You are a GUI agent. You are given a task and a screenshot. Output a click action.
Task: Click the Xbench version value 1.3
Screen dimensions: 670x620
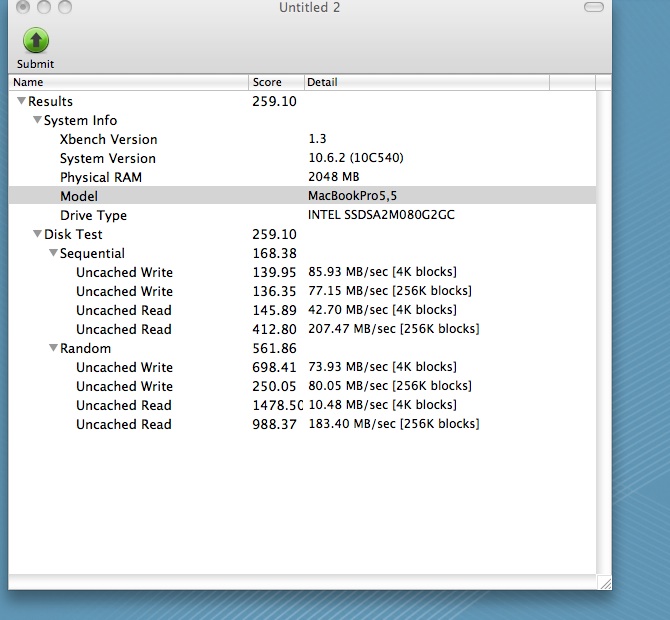[x=317, y=139]
